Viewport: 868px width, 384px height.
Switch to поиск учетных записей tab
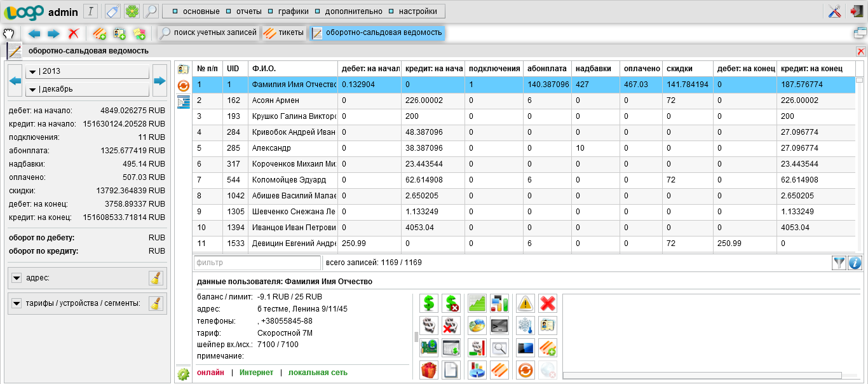(x=208, y=33)
